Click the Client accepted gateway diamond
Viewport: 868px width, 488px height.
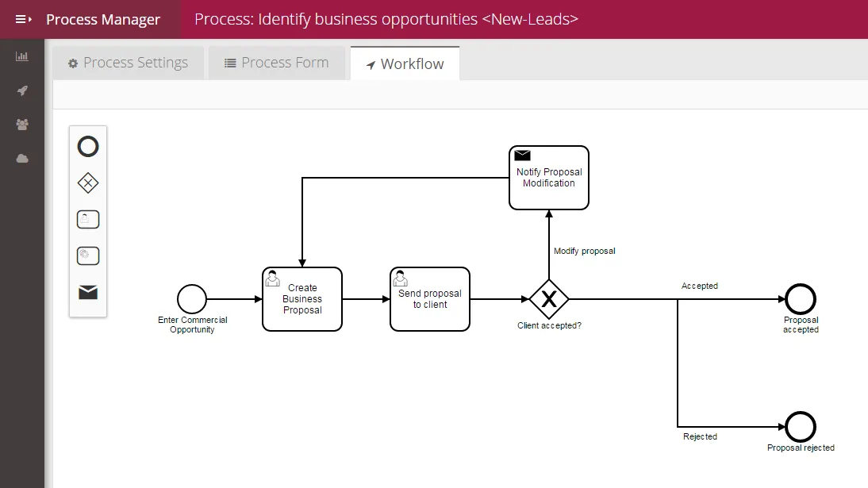click(x=549, y=299)
